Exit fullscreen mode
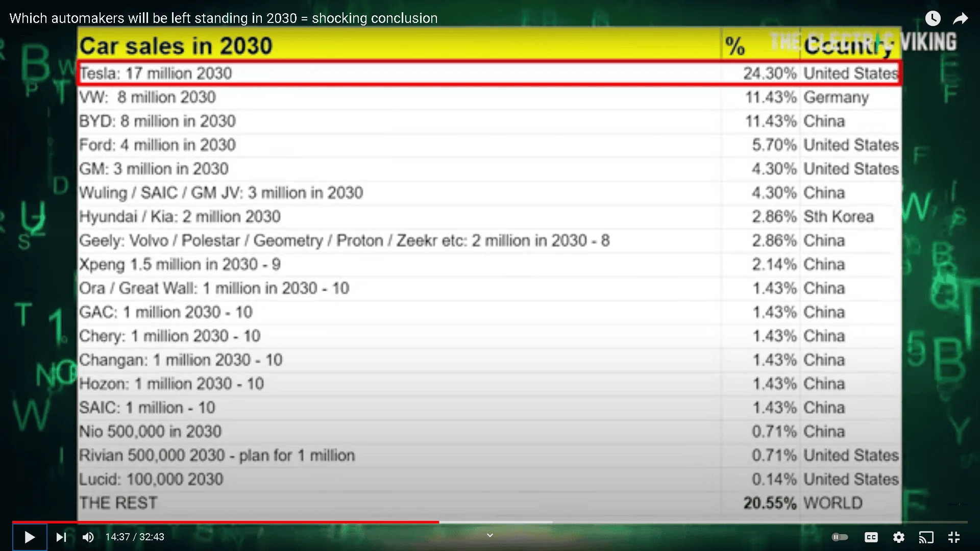Screen dimensions: 980x551 (x=954, y=537)
